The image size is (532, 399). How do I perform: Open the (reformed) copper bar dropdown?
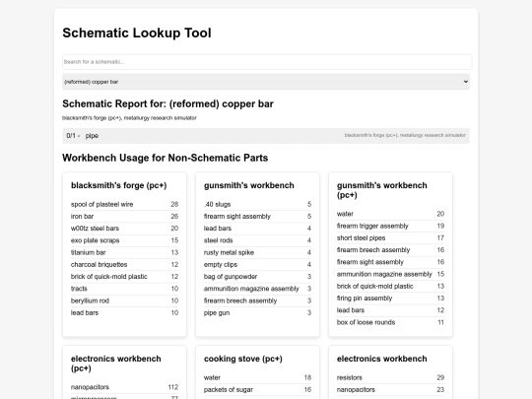coord(266,82)
